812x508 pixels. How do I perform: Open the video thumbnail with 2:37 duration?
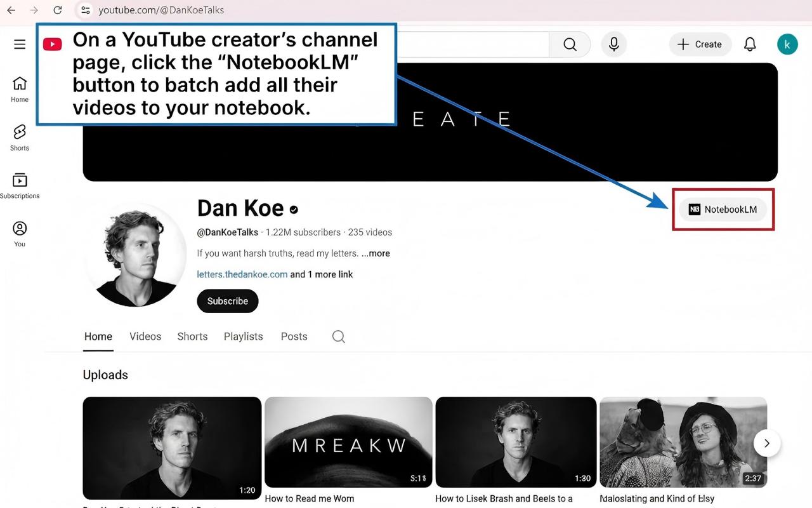[x=683, y=442]
